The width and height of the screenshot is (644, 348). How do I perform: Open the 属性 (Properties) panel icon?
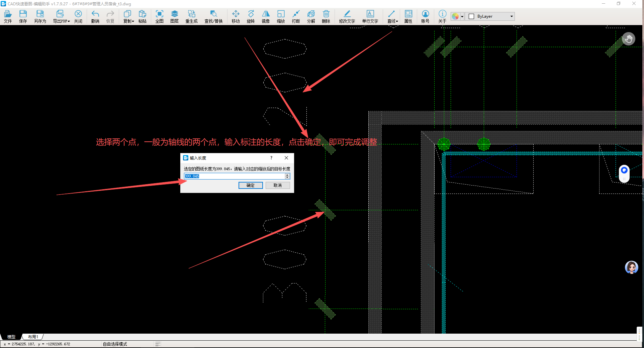coord(408,16)
